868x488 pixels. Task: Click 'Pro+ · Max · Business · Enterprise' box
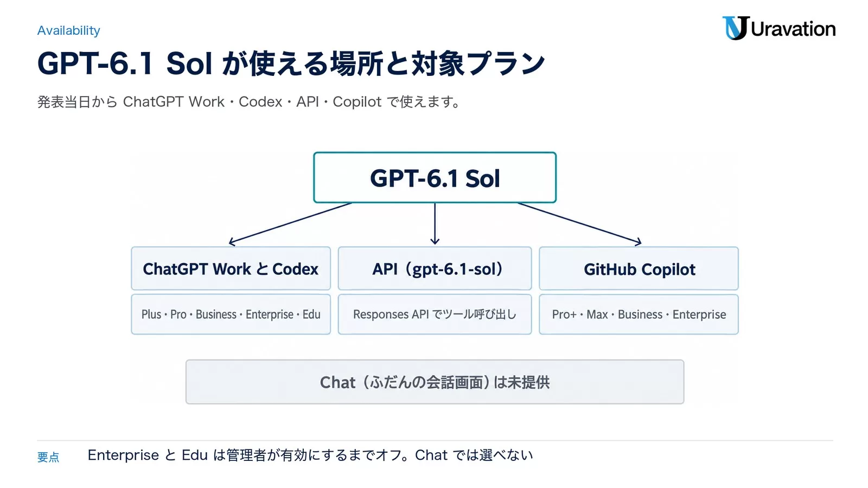click(x=639, y=314)
